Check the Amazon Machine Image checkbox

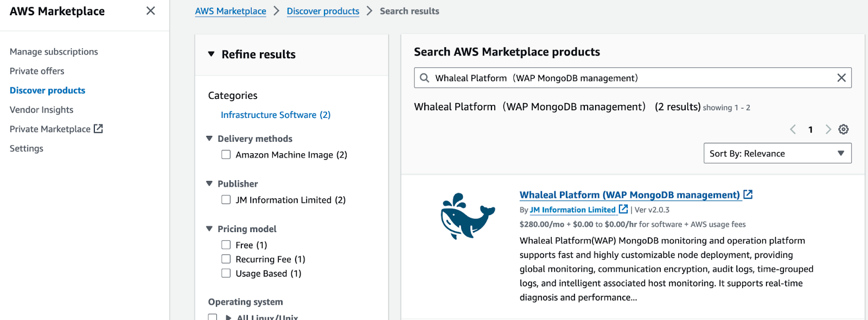click(226, 155)
